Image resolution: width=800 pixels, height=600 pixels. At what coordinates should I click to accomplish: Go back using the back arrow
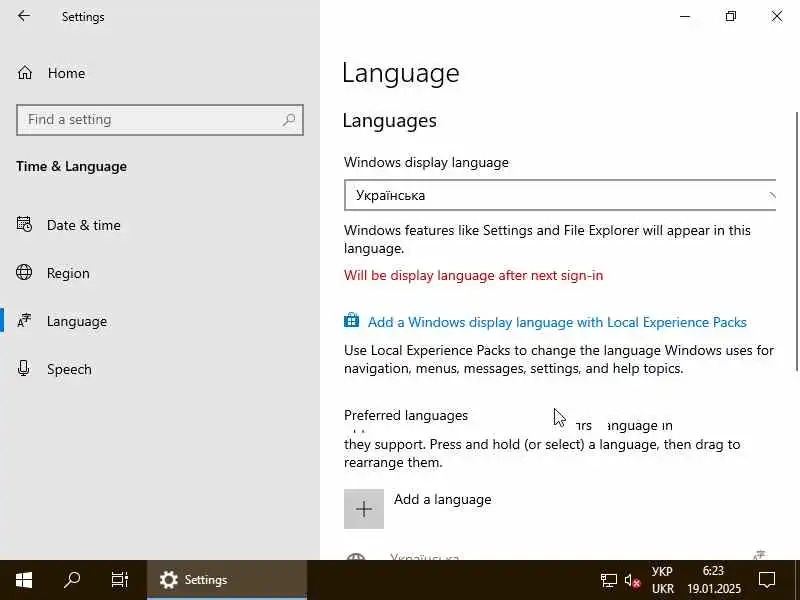coord(23,16)
